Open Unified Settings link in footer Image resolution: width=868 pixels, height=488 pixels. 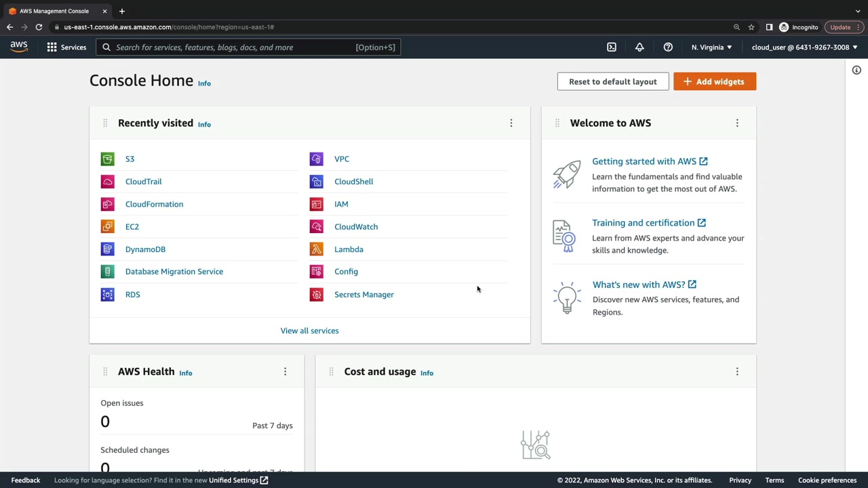(239, 481)
